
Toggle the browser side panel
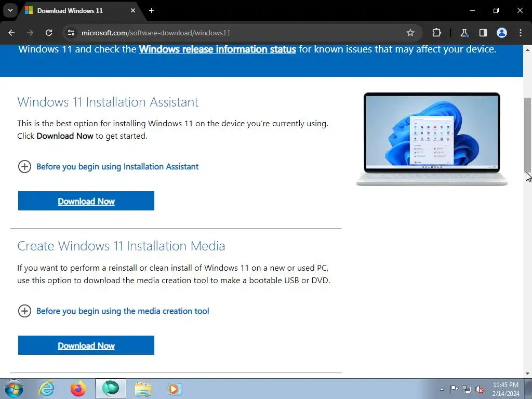click(x=483, y=33)
